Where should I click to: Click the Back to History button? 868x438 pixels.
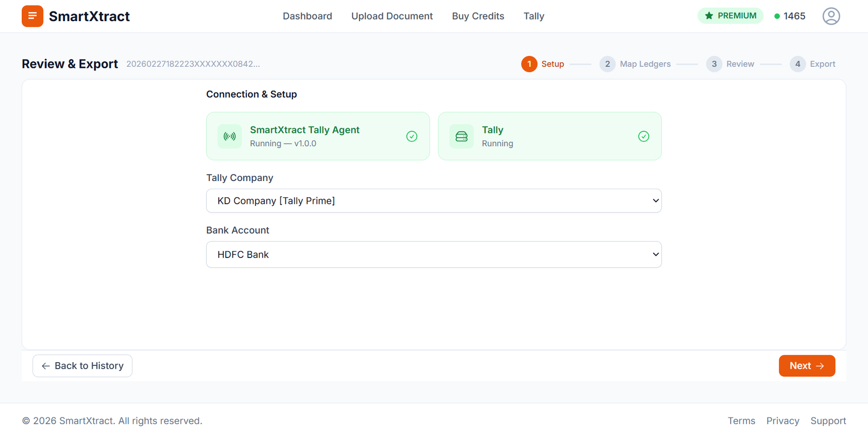82,366
